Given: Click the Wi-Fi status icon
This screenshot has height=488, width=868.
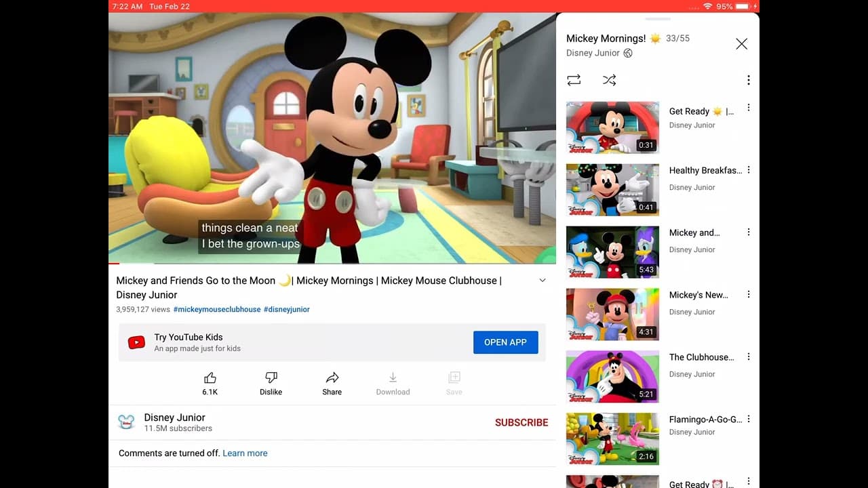Looking at the screenshot, I should [x=707, y=6].
